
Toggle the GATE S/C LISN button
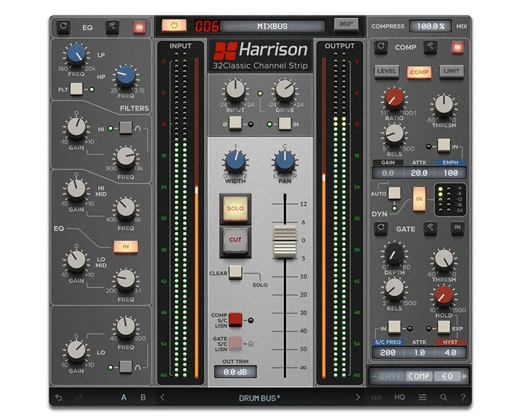(x=236, y=343)
